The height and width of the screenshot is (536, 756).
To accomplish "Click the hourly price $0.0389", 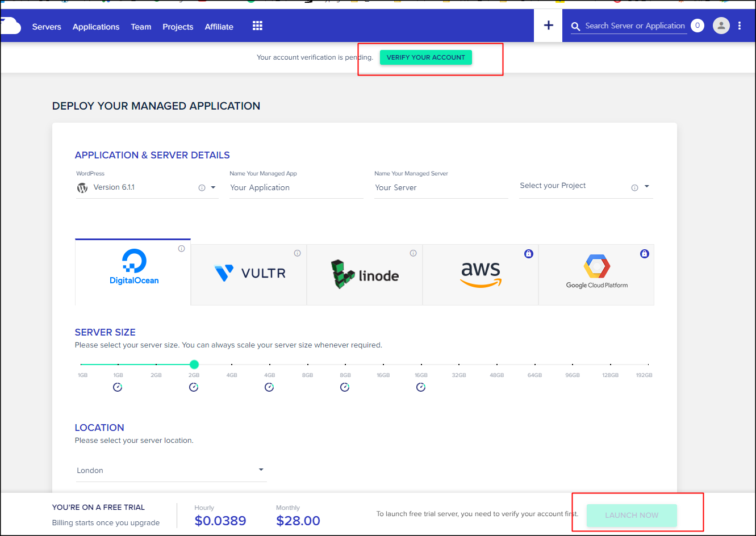I will (x=220, y=521).
